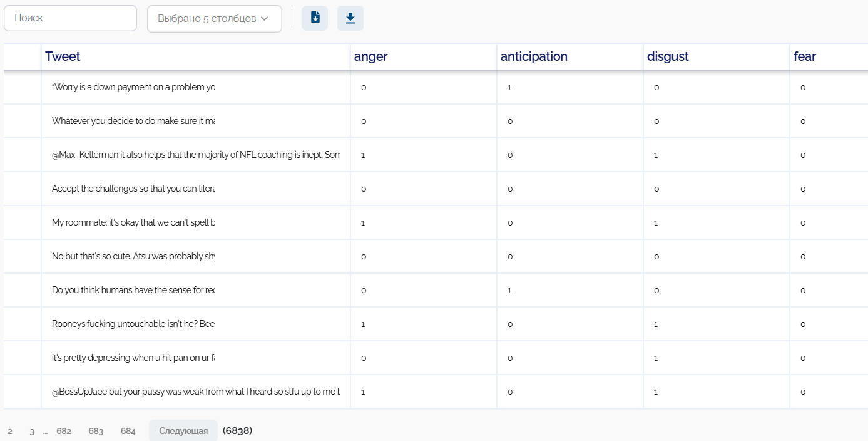The image size is (868, 441).
Task: Click anger value in 'Rooneys' row
Action: pyautogui.click(x=363, y=324)
